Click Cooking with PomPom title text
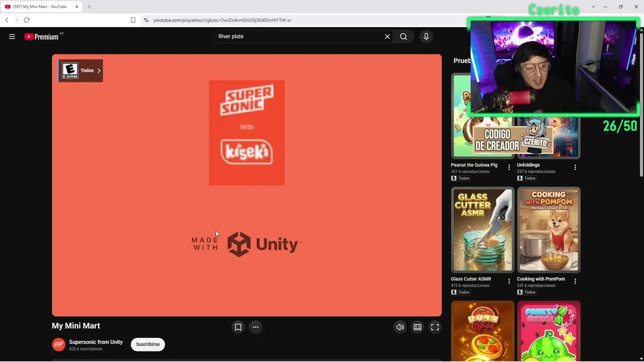The image size is (644, 362). (x=541, y=279)
